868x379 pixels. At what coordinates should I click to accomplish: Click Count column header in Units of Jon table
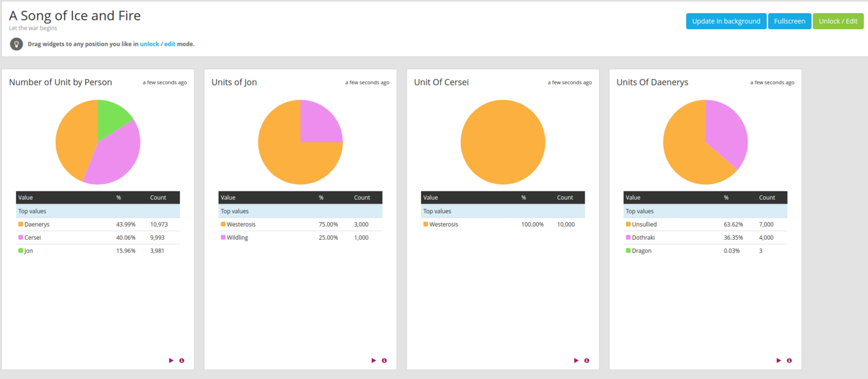362,198
